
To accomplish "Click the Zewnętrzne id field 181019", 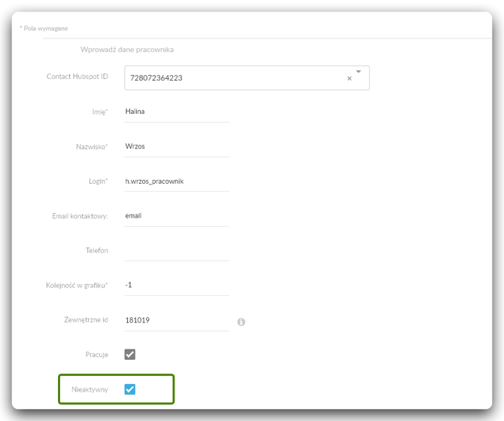I will click(x=177, y=320).
